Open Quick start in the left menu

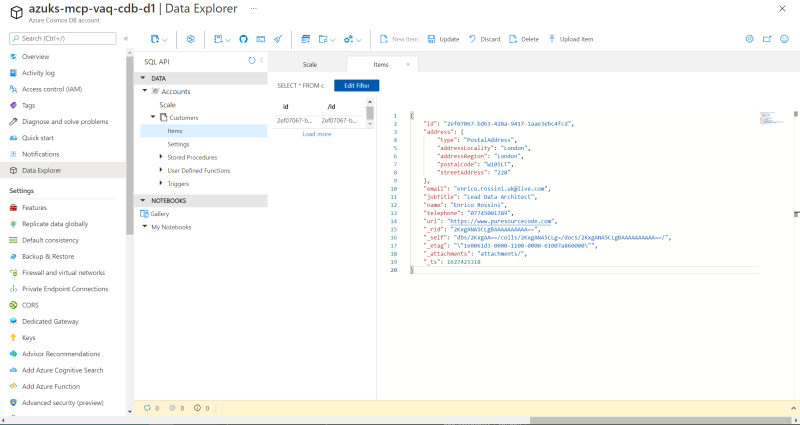[37, 138]
